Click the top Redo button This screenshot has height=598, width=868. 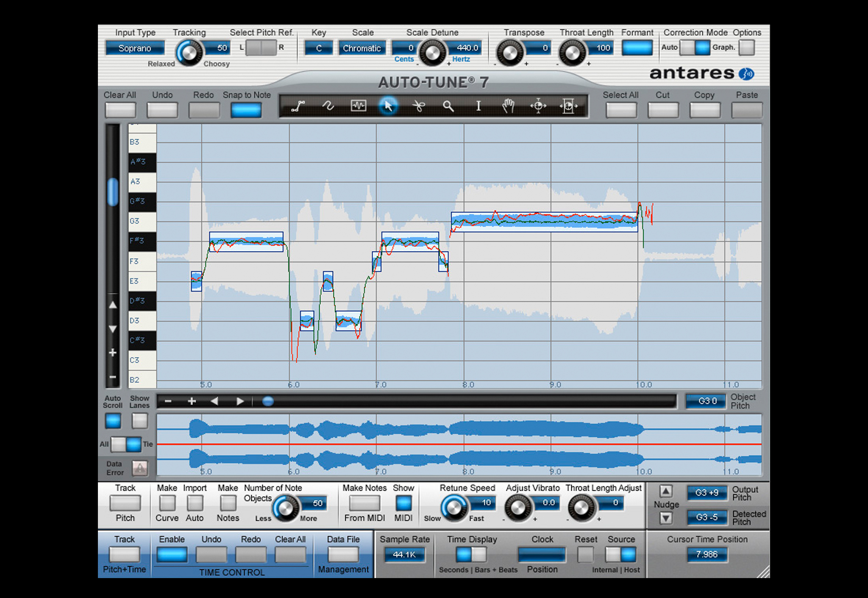tap(204, 110)
